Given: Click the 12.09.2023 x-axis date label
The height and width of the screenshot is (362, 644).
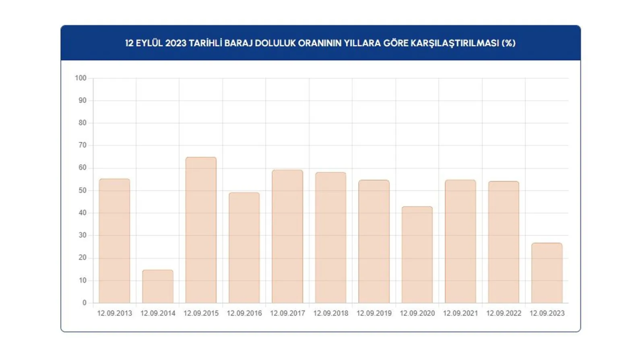Looking at the screenshot, I should click(x=547, y=313).
